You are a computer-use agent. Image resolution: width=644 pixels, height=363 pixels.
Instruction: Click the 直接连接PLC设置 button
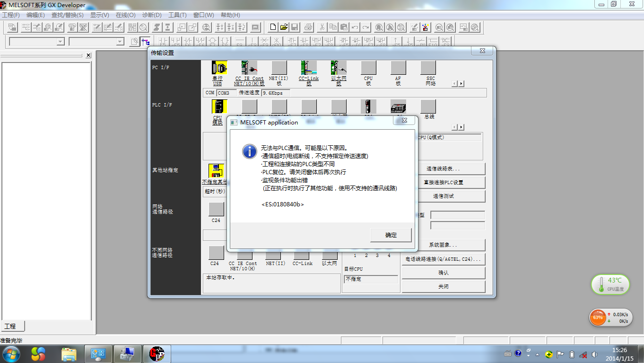click(443, 182)
